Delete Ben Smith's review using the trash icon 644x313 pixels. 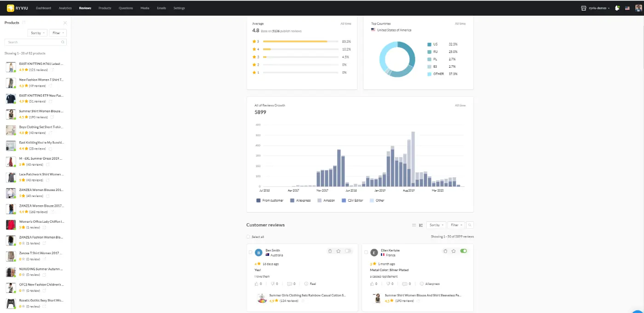[x=330, y=251]
